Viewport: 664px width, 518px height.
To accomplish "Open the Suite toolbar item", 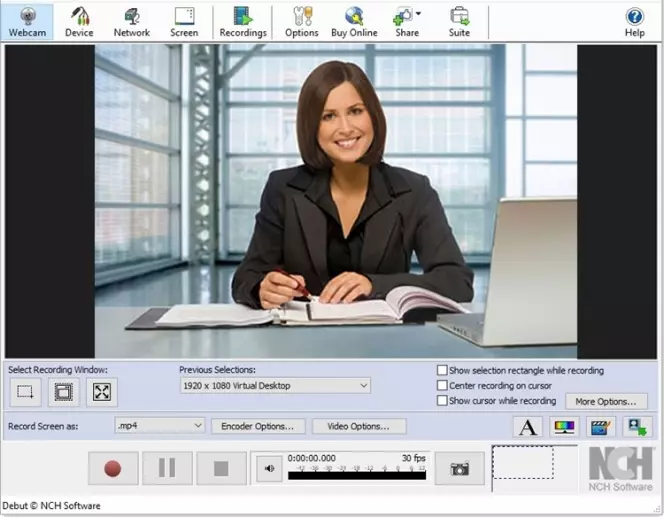I will tap(459, 22).
